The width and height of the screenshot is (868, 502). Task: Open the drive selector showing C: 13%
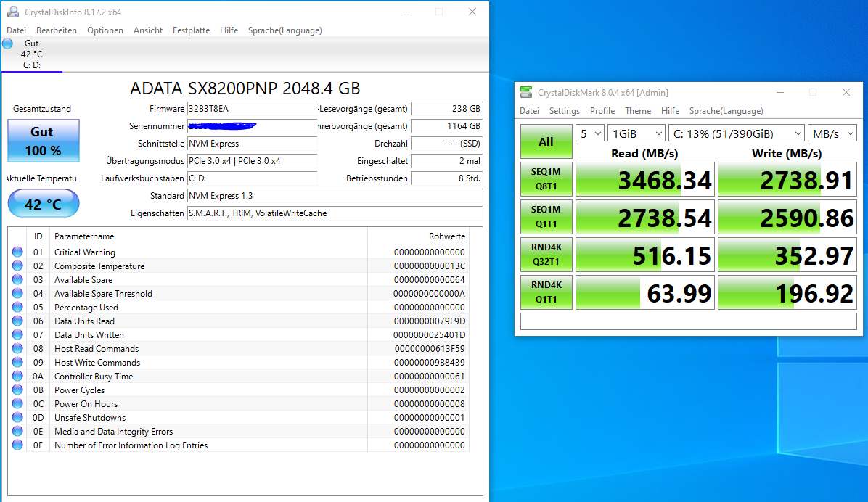point(736,133)
